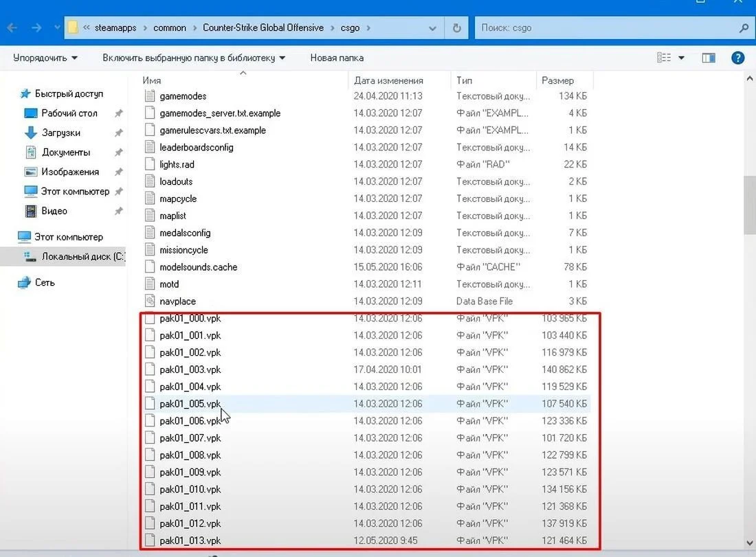Select the pak01_009.vpk file icon
This screenshot has width=756, height=557.
tap(150, 472)
